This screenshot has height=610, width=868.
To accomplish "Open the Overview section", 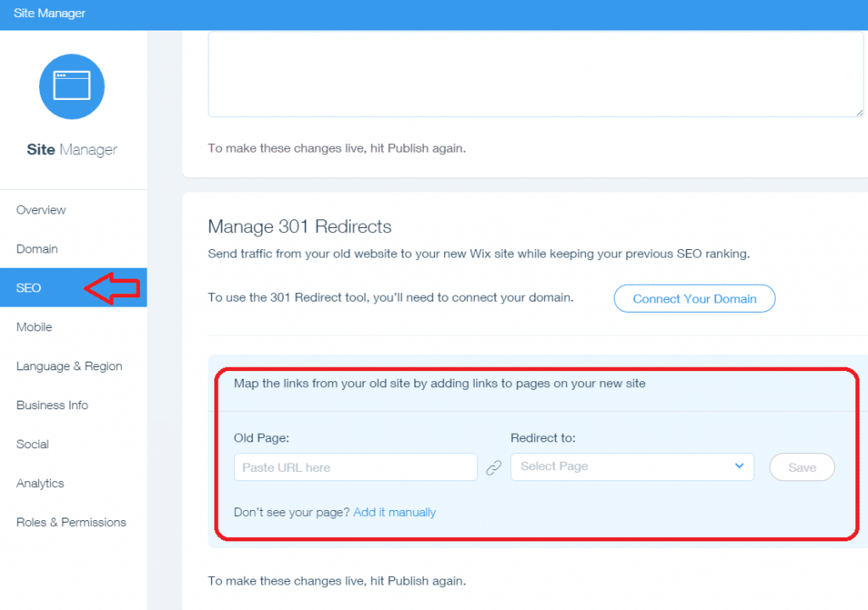I will [41, 210].
